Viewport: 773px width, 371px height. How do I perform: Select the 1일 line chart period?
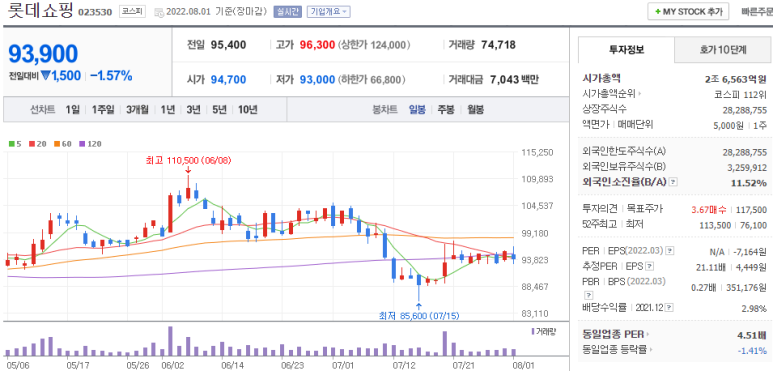pos(72,109)
